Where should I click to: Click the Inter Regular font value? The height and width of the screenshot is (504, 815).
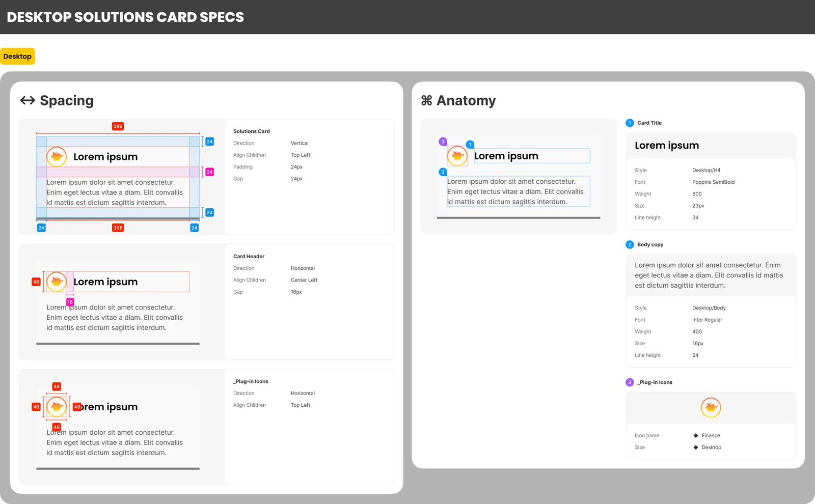coord(707,320)
